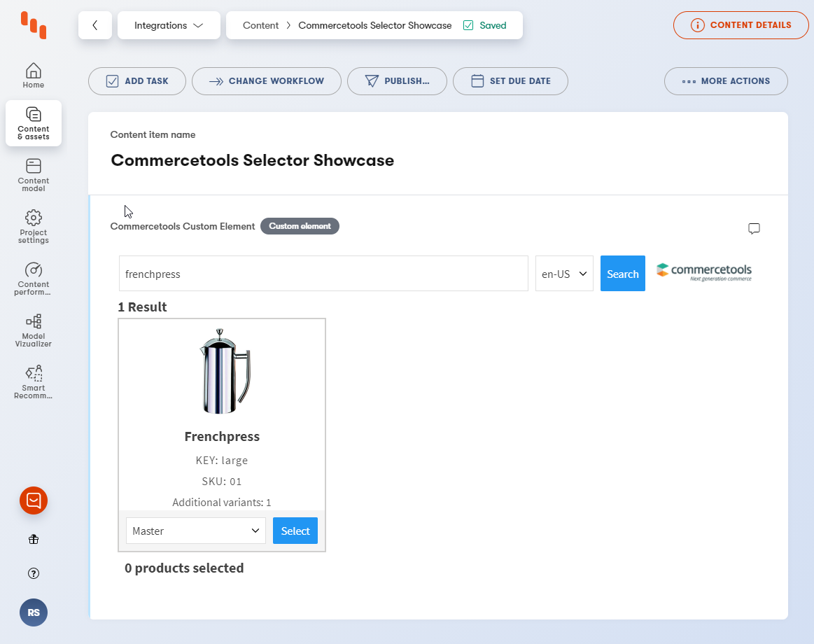The image size is (814, 644).
Task: Click the gift icon for what's new
Action: [34, 539]
